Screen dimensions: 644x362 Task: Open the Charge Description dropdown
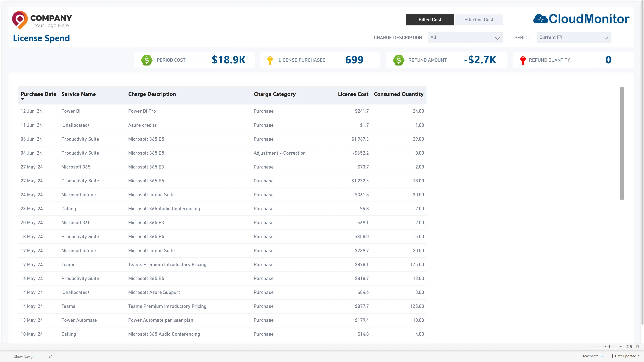[x=465, y=37]
